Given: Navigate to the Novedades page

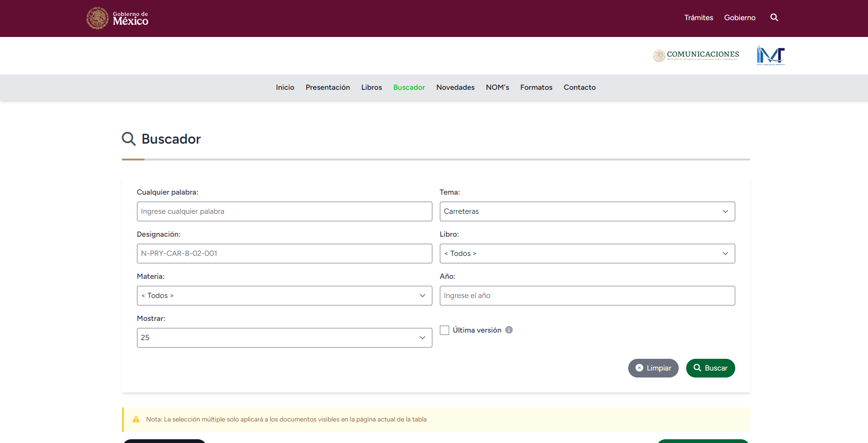Looking at the screenshot, I should coord(455,87).
